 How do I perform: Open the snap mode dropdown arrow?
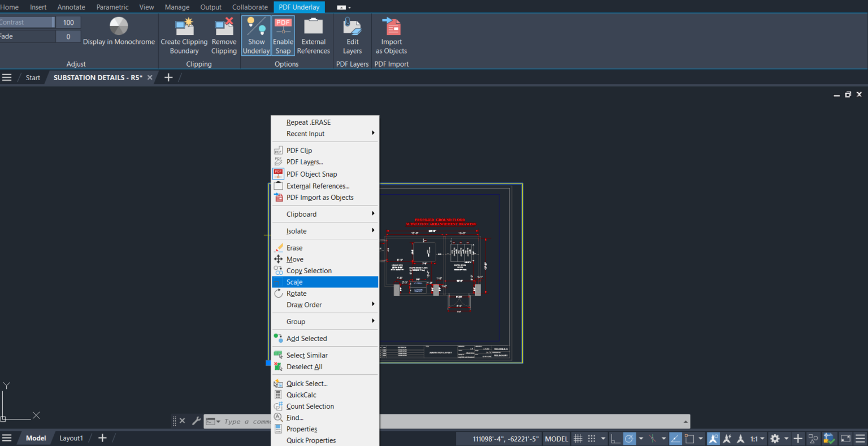point(603,439)
